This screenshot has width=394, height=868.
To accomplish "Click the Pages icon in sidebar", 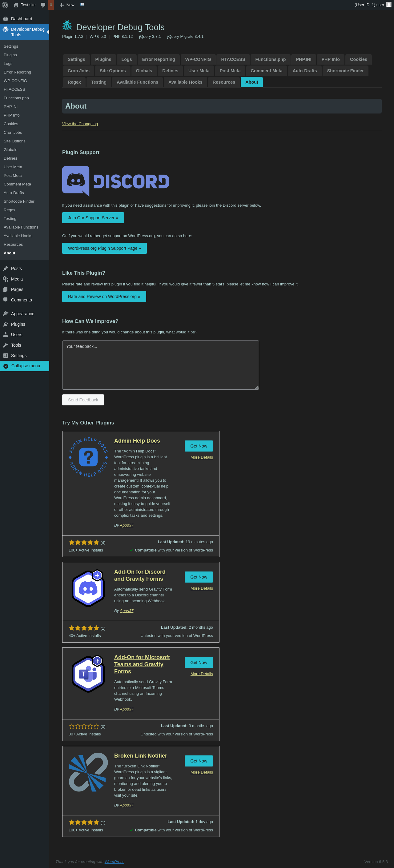I will (x=6, y=289).
